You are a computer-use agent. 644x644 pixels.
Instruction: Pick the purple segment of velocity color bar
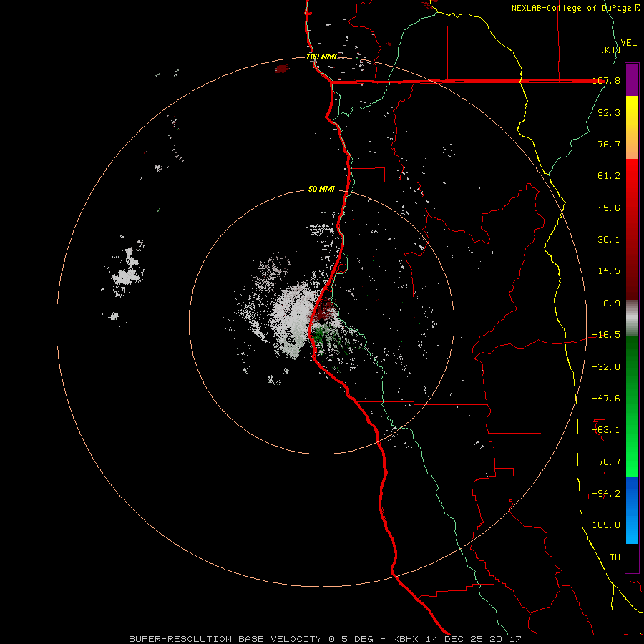point(632,80)
